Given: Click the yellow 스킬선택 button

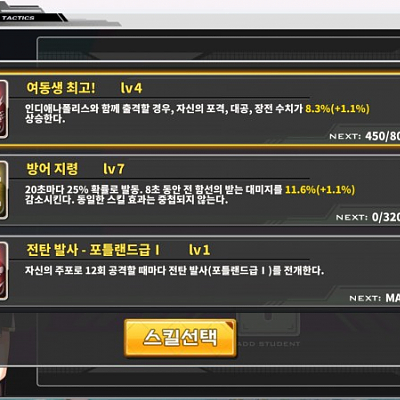Looking at the screenshot, I should tap(180, 338).
